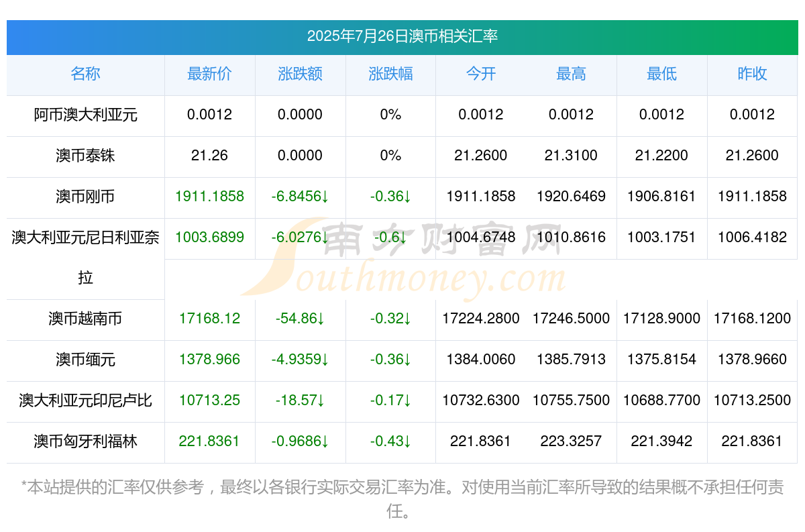Click the high value 1010.8616

point(571,237)
